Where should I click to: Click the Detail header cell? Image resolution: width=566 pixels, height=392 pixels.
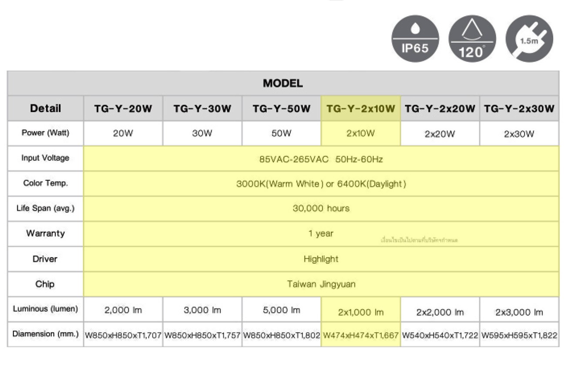45,108
